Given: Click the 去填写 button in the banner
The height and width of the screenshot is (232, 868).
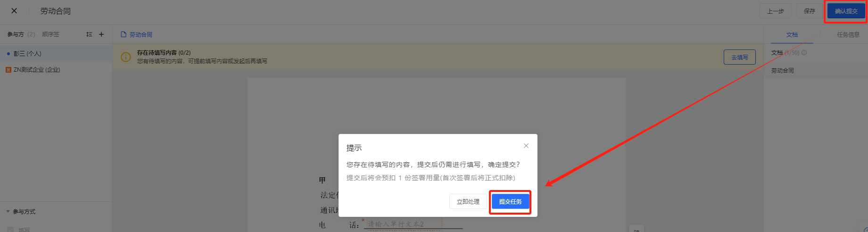Looking at the screenshot, I should pos(739,58).
